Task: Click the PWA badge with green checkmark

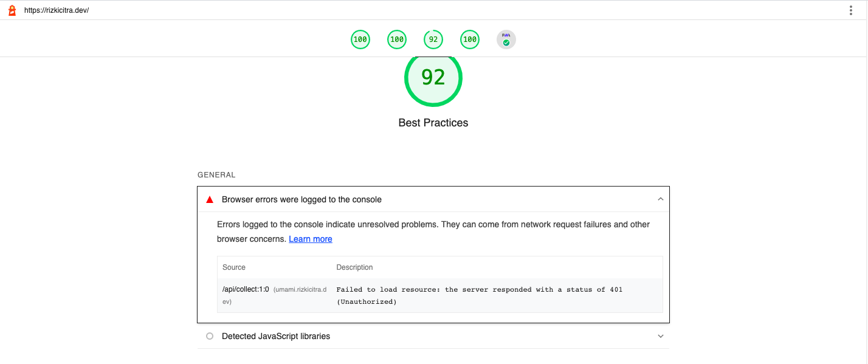Action: tap(506, 39)
